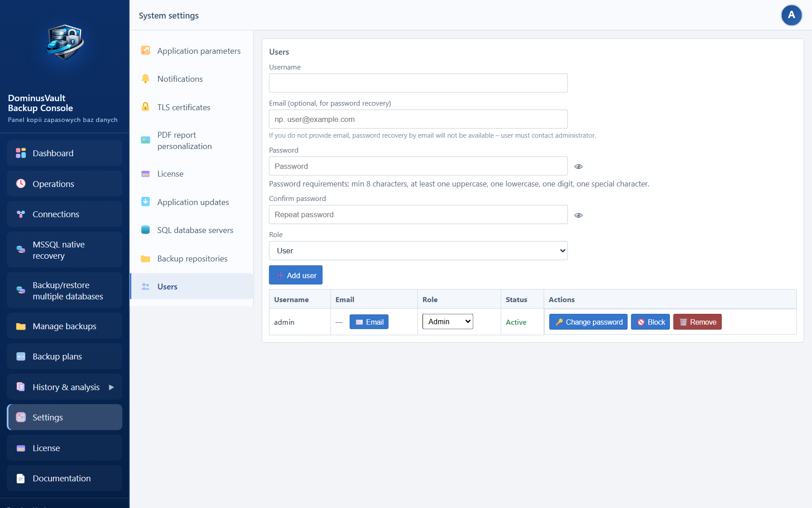Expand History & analysis submenu arrow
The width and height of the screenshot is (812, 508).
pos(111,387)
